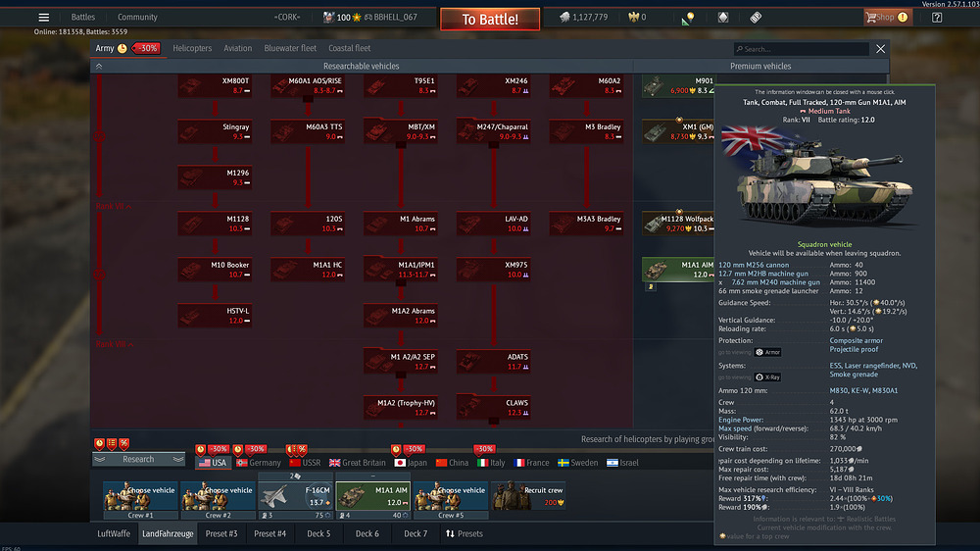
Task: Switch to the Aviation tab
Action: pos(237,48)
